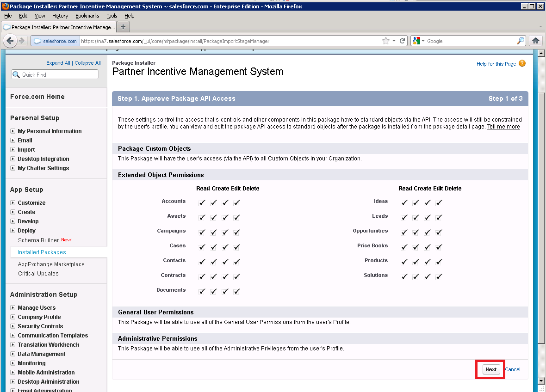Viewport: 546px width, 392px height.
Task: Open a new tab with the plus icon
Action: (x=123, y=27)
